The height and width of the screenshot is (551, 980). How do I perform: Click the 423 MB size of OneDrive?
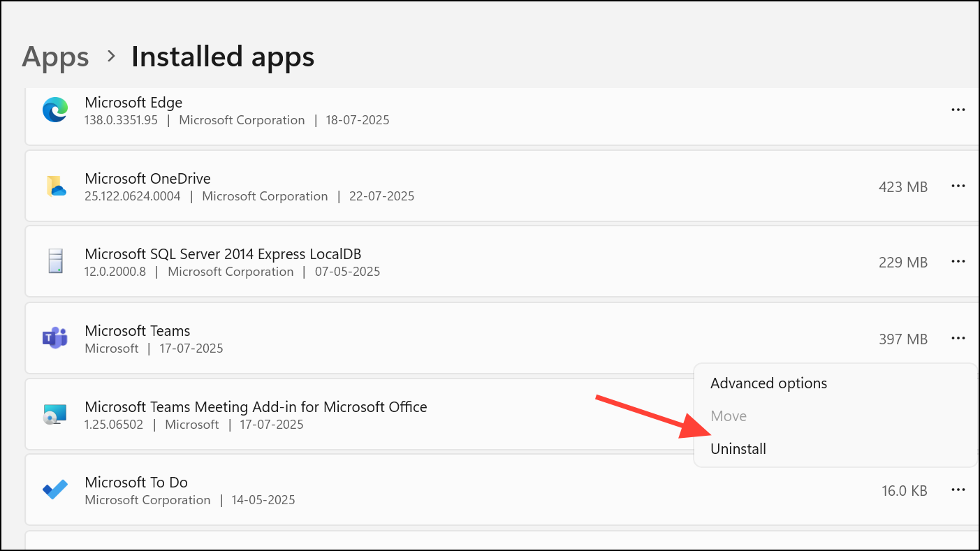(x=902, y=186)
